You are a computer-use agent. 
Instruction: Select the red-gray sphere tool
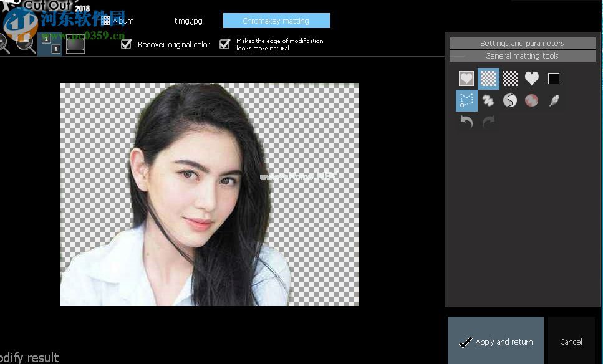531,100
